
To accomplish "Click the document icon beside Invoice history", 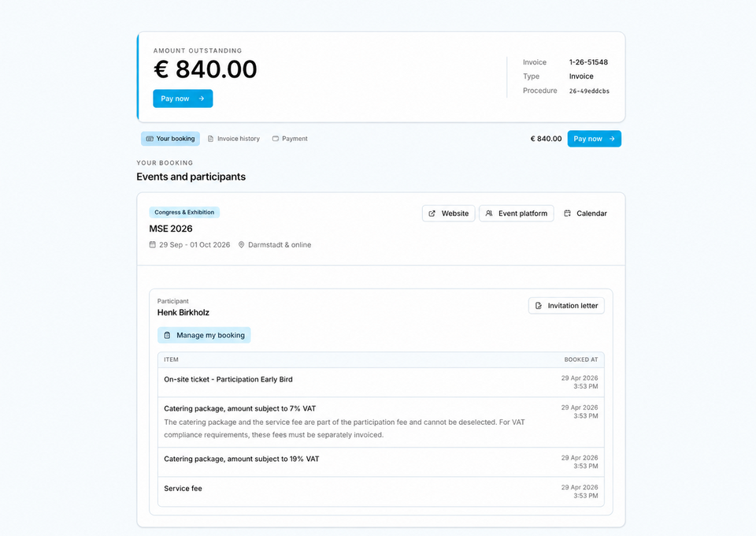I will click(211, 139).
